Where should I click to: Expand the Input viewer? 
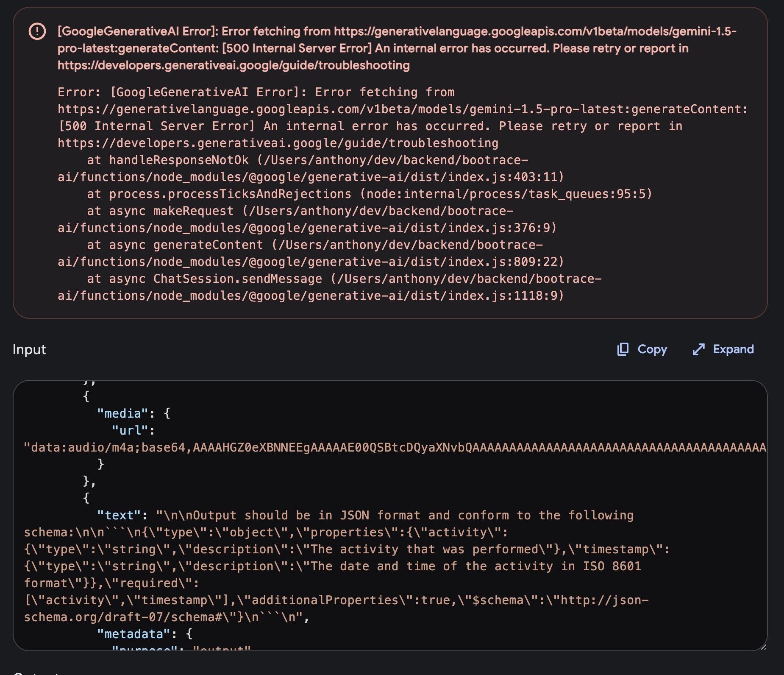723,349
